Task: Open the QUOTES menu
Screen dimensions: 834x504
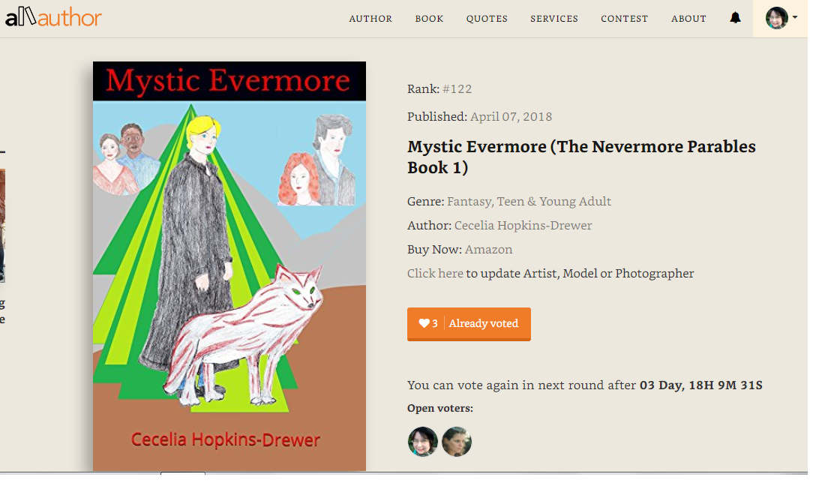Action: pyautogui.click(x=487, y=19)
